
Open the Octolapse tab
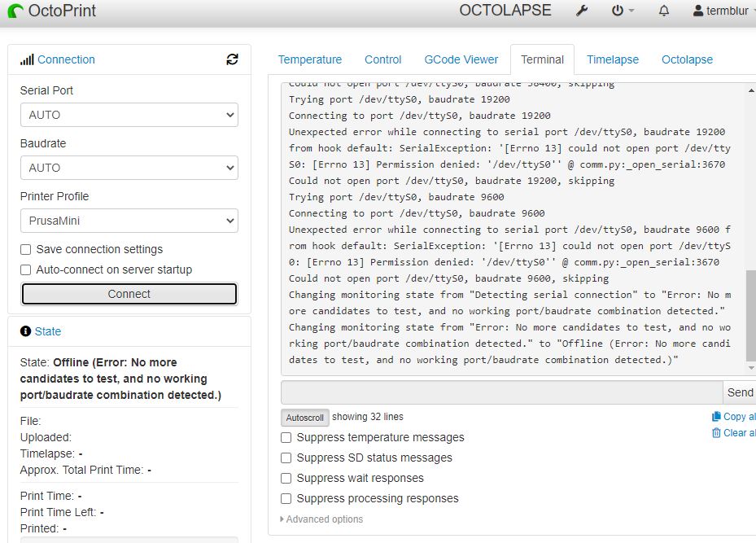(687, 59)
